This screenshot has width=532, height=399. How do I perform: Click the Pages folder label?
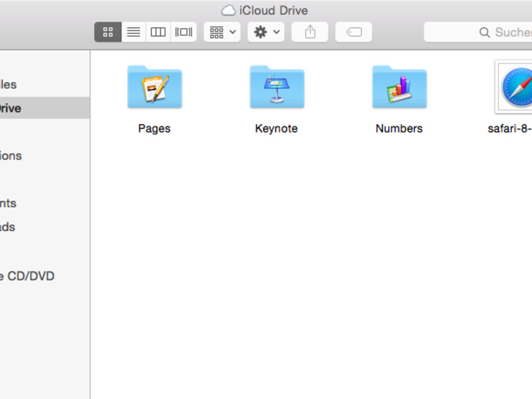[154, 129]
